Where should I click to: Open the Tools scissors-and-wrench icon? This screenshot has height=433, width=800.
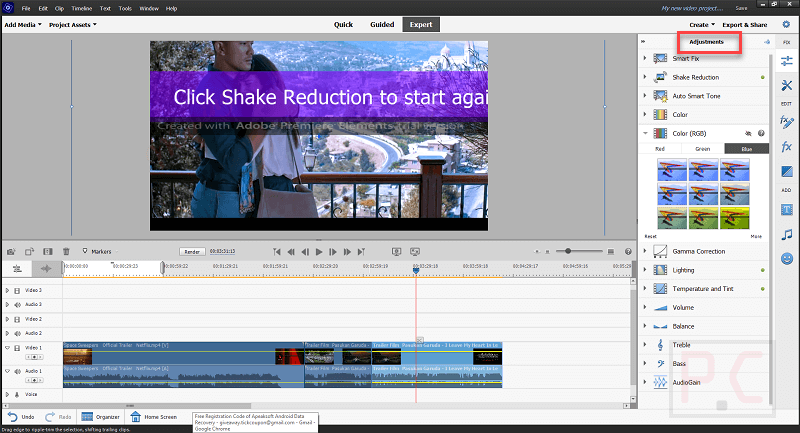click(786, 85)
